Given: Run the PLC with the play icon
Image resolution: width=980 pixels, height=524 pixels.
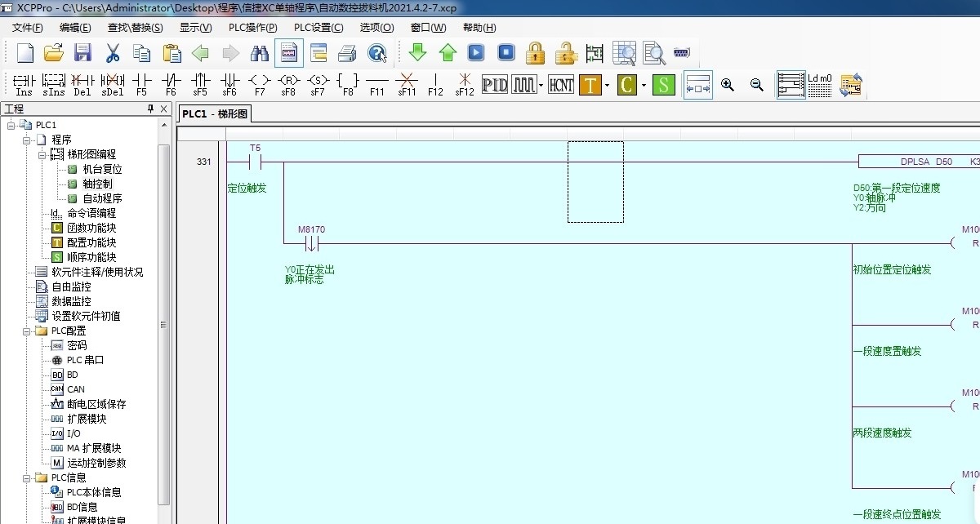Looking at the screenshot, I should pyautogui.click(x=474, y=52).
